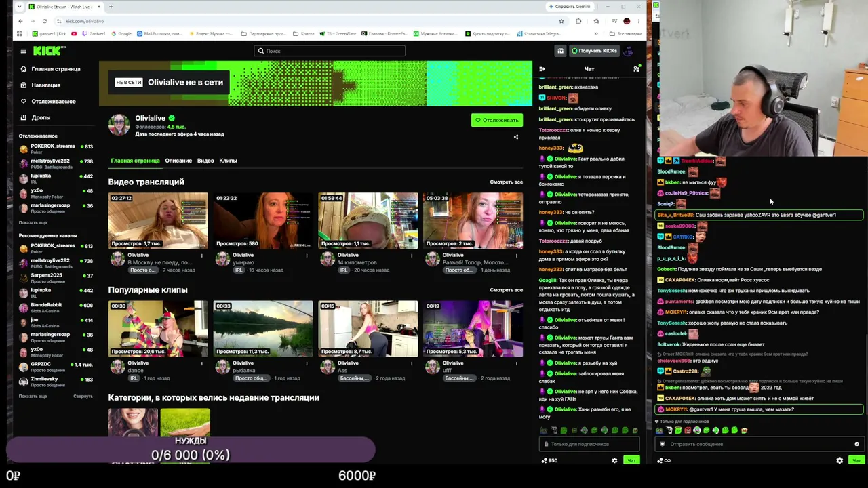The width and height of the screenshot is (868, 488).
Task: Click Смотреть все for Популярные клипы
Action: click(507, 290)
